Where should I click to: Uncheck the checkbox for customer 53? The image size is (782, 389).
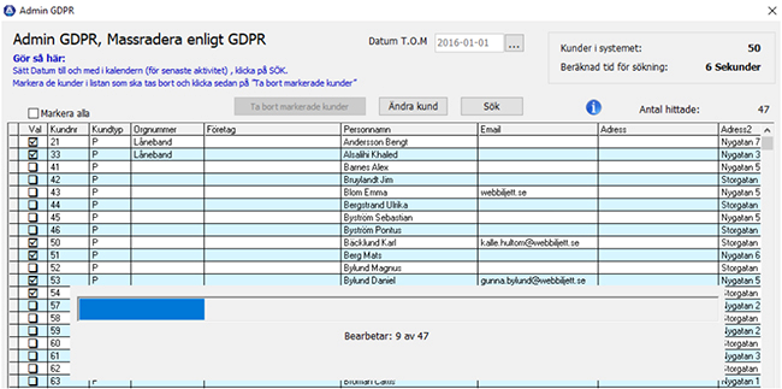coord(32,280)
